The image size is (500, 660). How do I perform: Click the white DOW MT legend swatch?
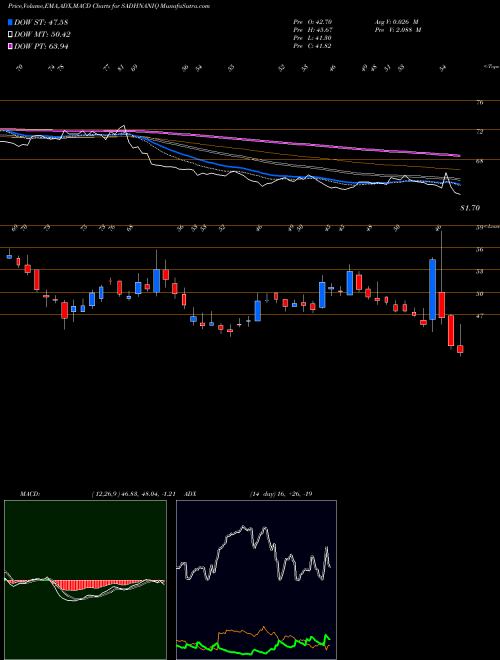tap(10, 35)
